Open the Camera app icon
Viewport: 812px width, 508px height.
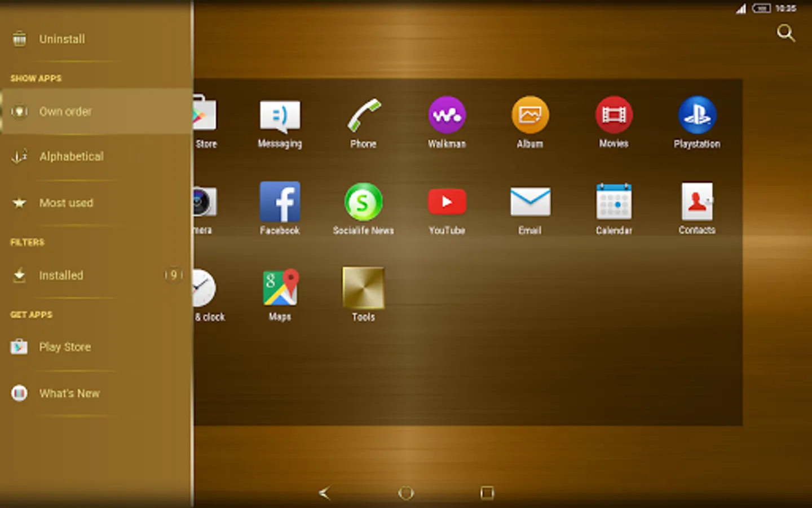pos(204,202)
